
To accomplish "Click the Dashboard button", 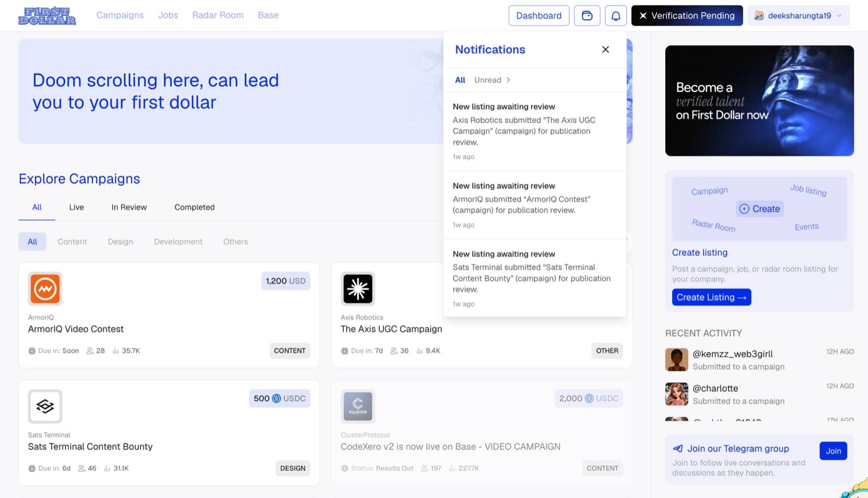I will pos(539,16).
